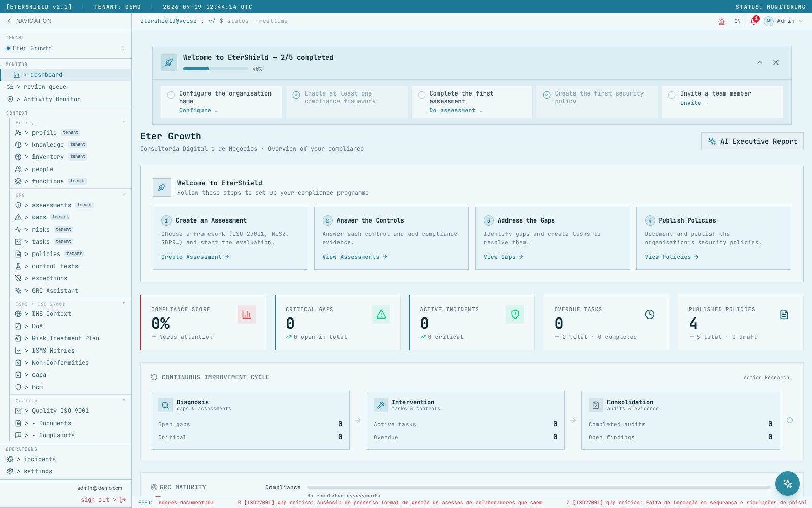The image size is (812, 508).
Task: Click the rocket icon in the onboarding banner
Action: click(169, 62)
